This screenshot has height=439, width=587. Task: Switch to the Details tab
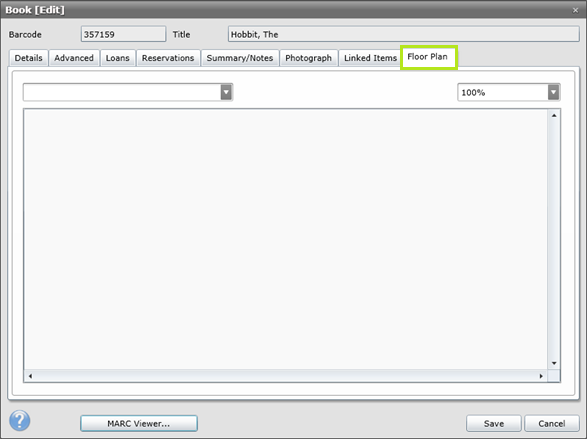click(28, 58)
